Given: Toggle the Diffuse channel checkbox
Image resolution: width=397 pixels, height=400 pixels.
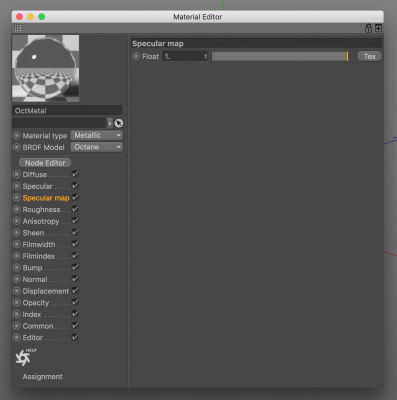Looking at the screenshot, I should tap(75, 174).
